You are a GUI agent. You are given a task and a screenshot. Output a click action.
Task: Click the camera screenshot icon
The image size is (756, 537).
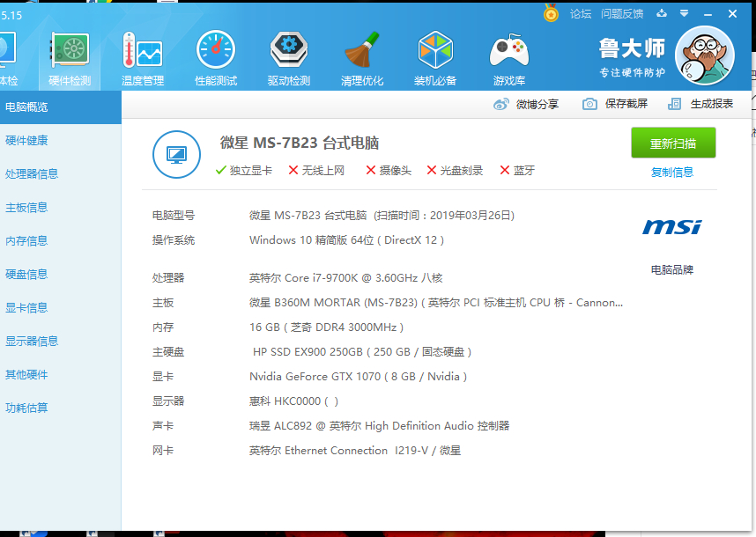[x=589, y=104]
